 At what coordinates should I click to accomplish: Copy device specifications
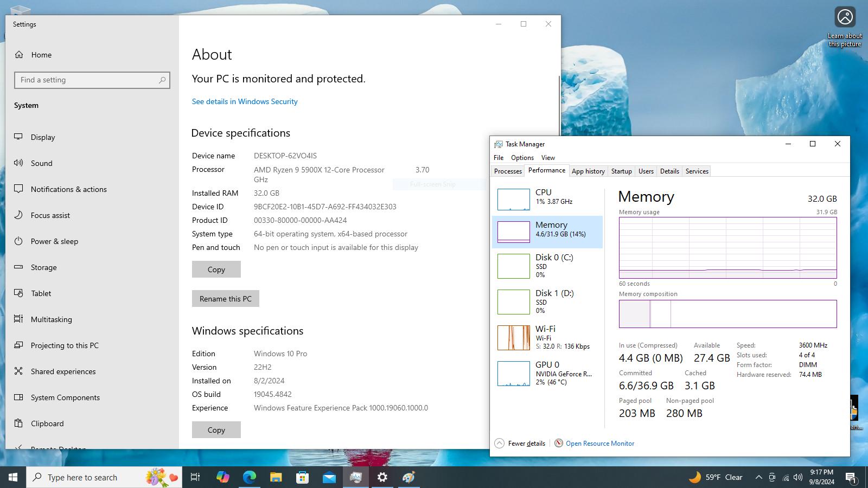[x=216, y=269]
